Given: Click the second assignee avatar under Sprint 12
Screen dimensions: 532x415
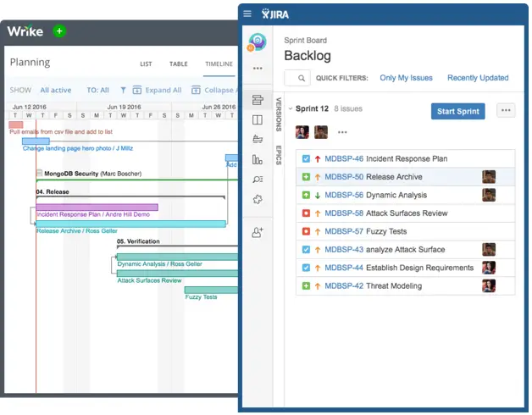Looking at the screenshot, I should pyautogui.click(x=321, y=132).
